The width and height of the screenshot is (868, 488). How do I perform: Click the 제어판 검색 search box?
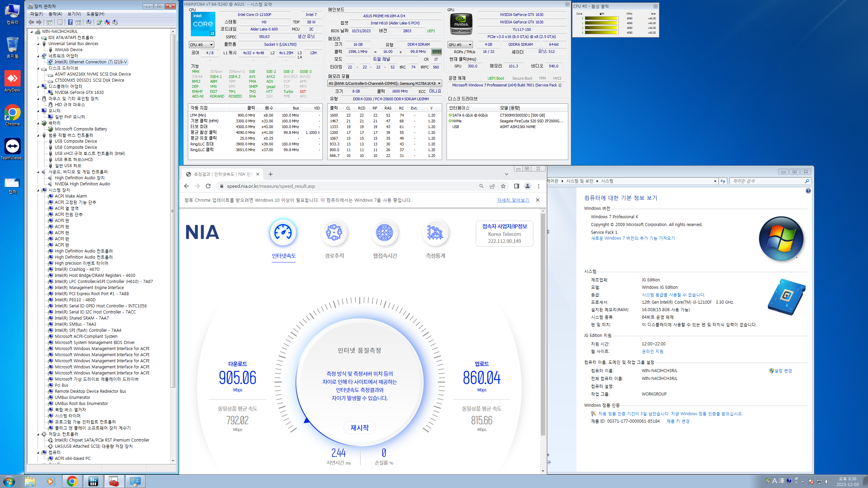[x=770, y=181]
